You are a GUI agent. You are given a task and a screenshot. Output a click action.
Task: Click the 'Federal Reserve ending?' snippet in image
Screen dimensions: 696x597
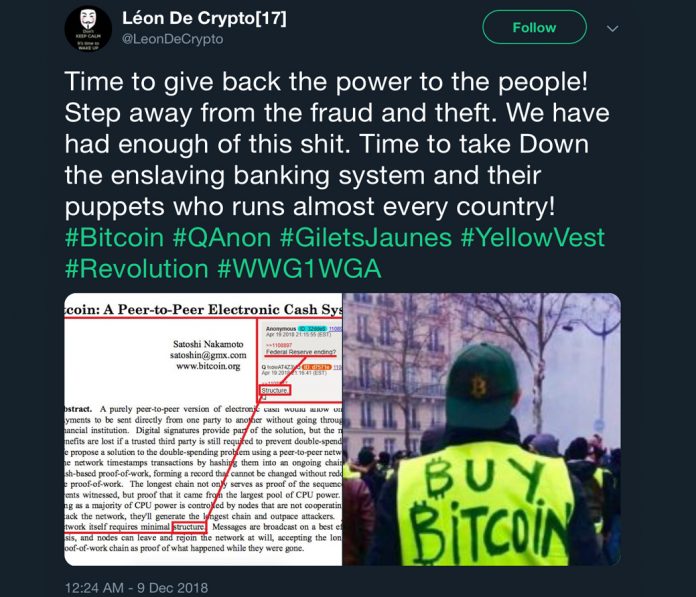pos(301,352)
